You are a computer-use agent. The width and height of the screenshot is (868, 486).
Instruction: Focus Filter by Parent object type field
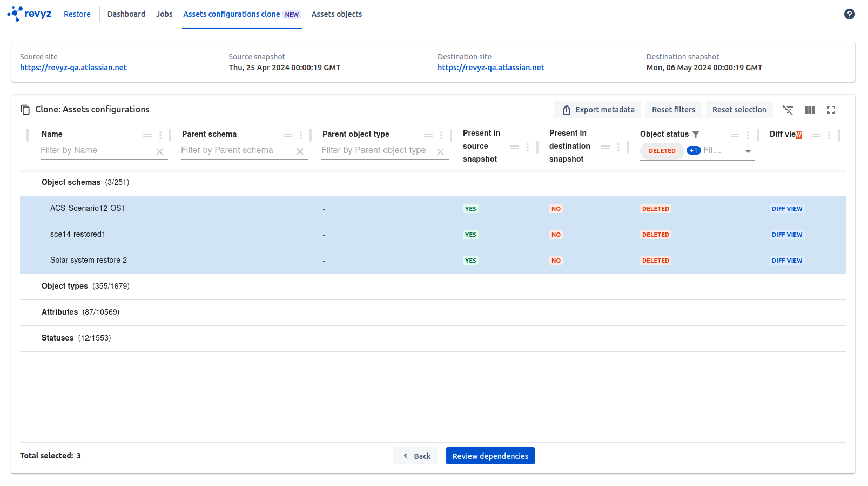point(378,150)
